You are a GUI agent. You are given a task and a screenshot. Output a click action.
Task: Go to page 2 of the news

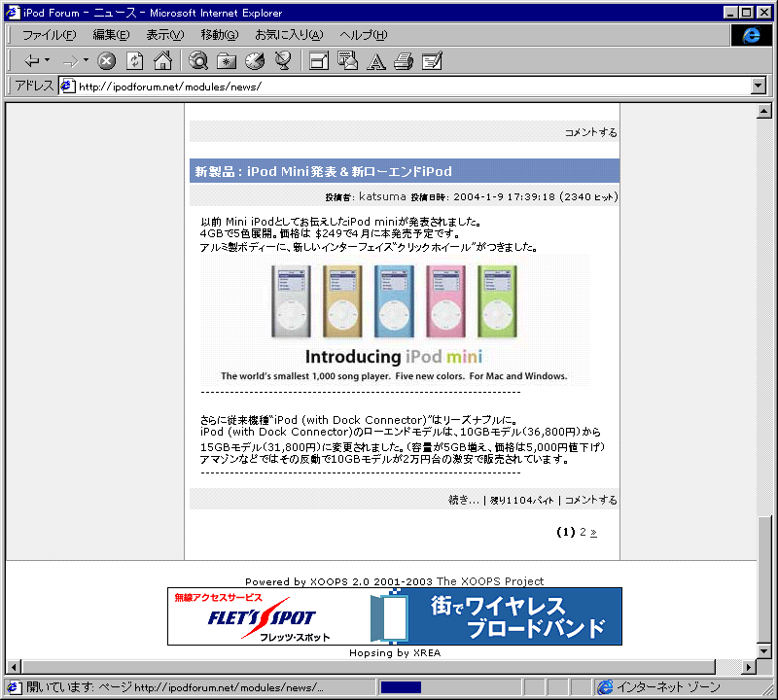(x=583, y=532)
